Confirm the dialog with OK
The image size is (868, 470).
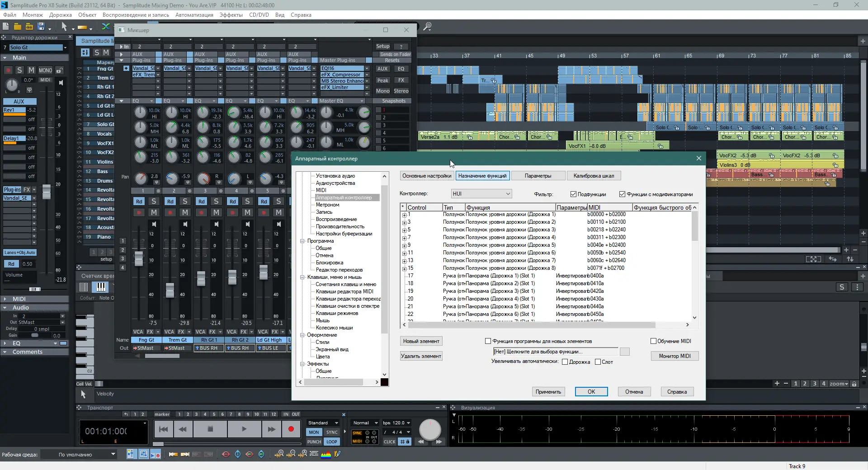pyautogui.click(x=591, y=392)
